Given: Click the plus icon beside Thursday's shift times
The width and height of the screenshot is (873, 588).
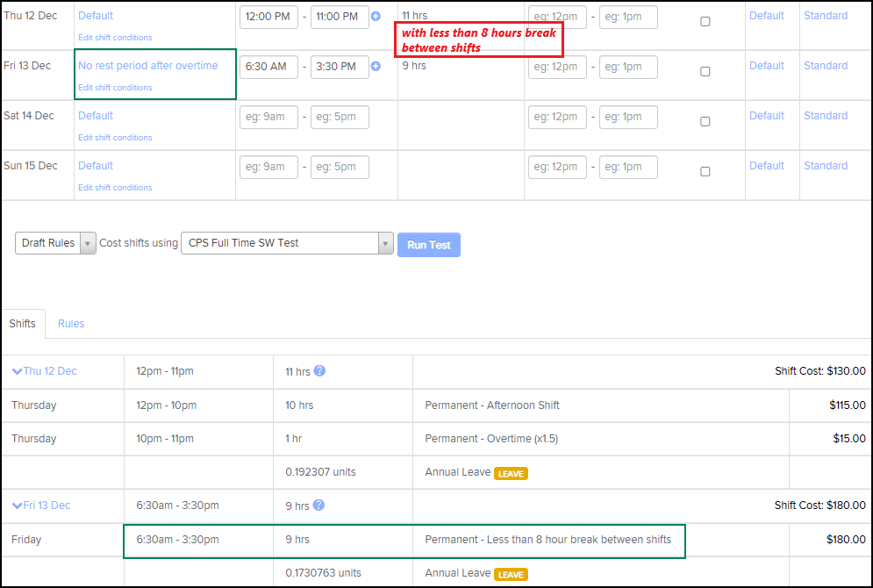Looking at the screenshot, I should (x=376, y=17).
